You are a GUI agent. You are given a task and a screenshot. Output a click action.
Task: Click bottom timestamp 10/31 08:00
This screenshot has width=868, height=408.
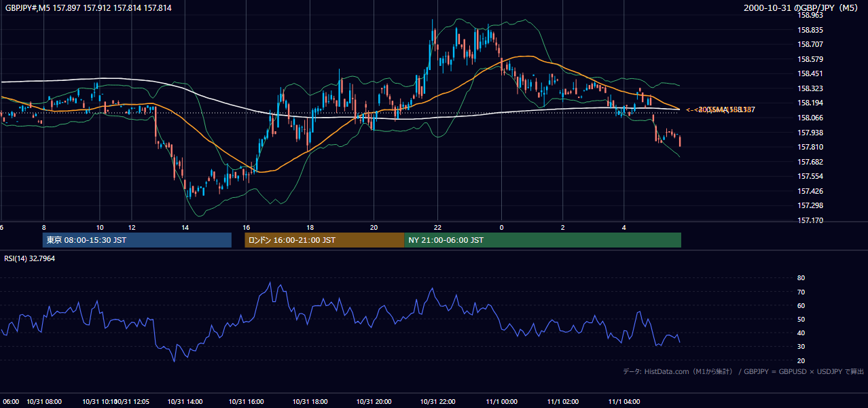coord(44,402)
